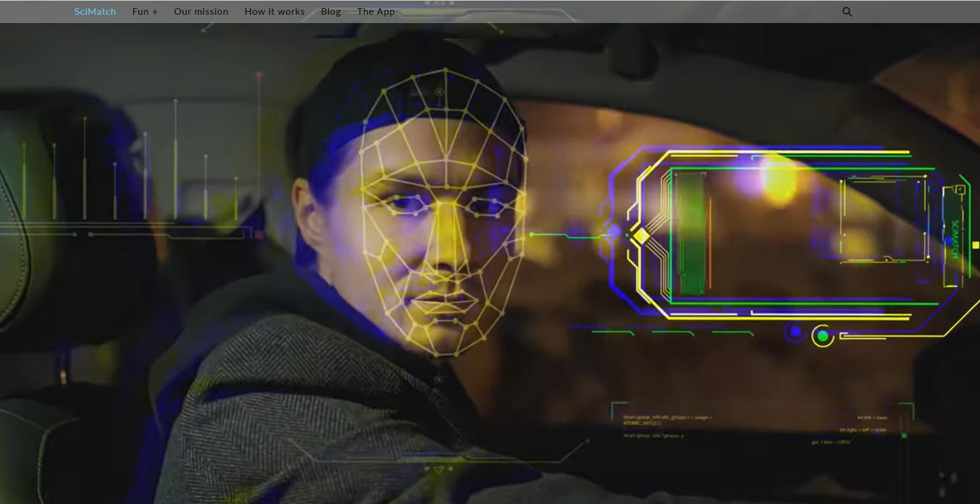This screenshot has width=980, height=504.
Task: Open the search magnifier icon
Action: (847, 12)
